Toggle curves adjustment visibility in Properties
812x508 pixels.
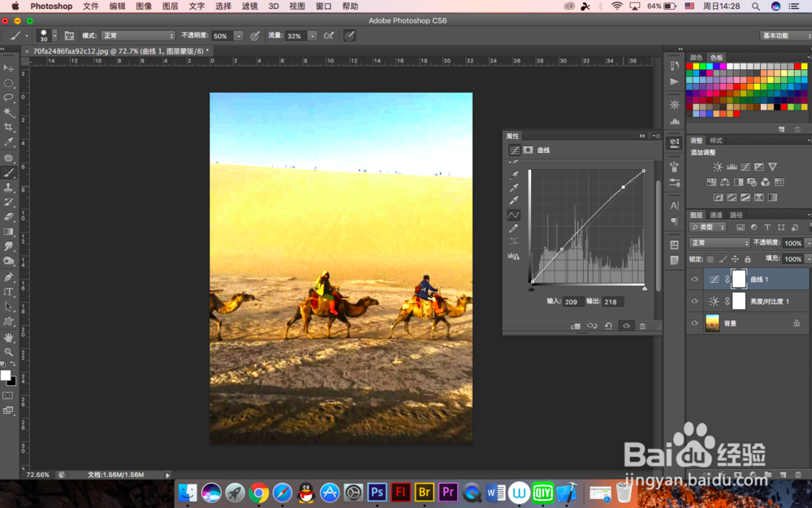[626, 326]
